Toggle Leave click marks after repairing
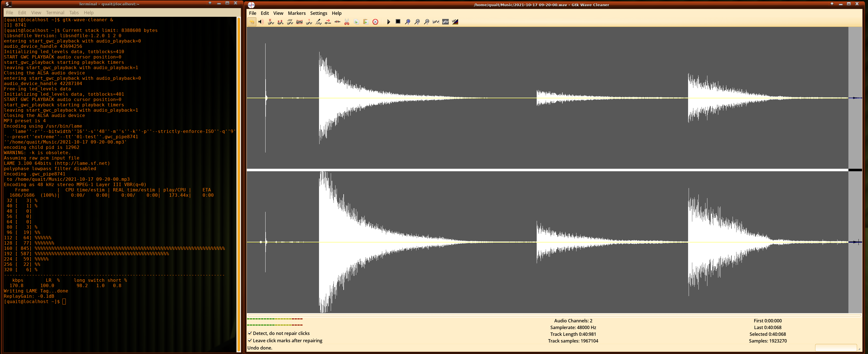Image resolution: width=868 pixels, height=354 pixels. [x=250, y=341]
